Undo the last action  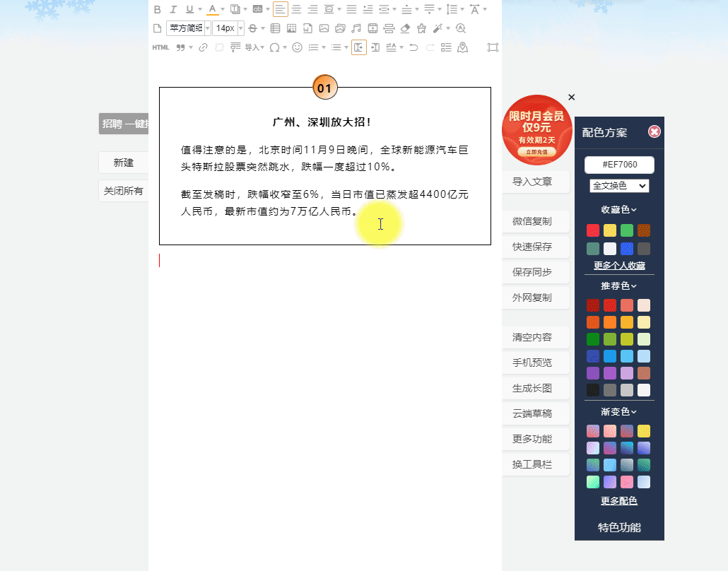413,47
